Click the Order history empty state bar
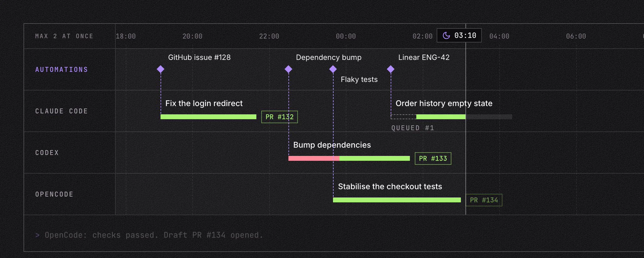The image size is (644, 258). click(x=441, y=117)
